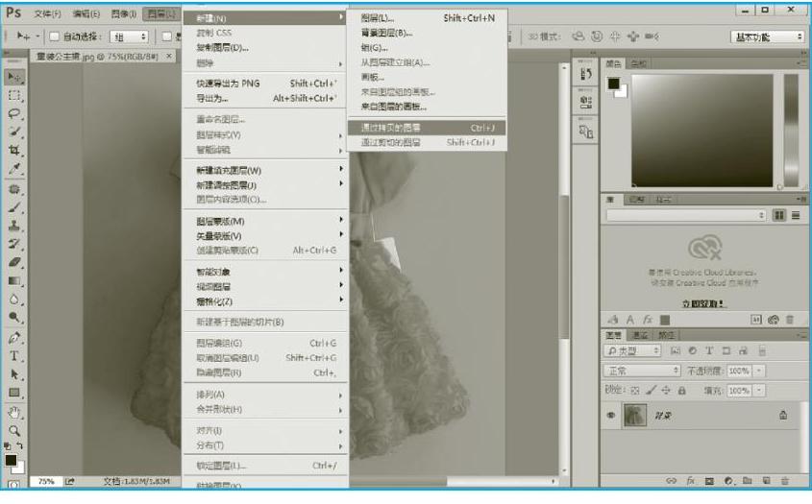Screen dimensions: 812x504
Task: Select the Hand tool
Action: click(x=14, y=412)
